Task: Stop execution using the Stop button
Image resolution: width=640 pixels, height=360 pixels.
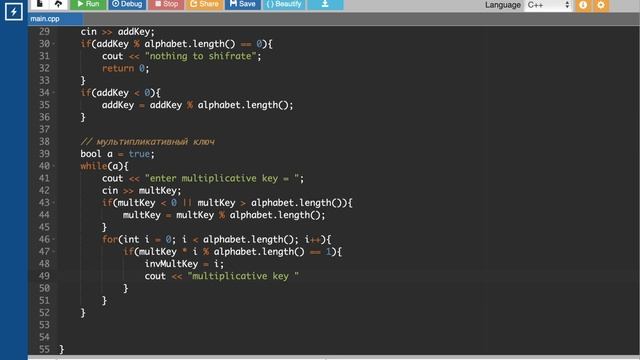Action: tap(167, 4)
